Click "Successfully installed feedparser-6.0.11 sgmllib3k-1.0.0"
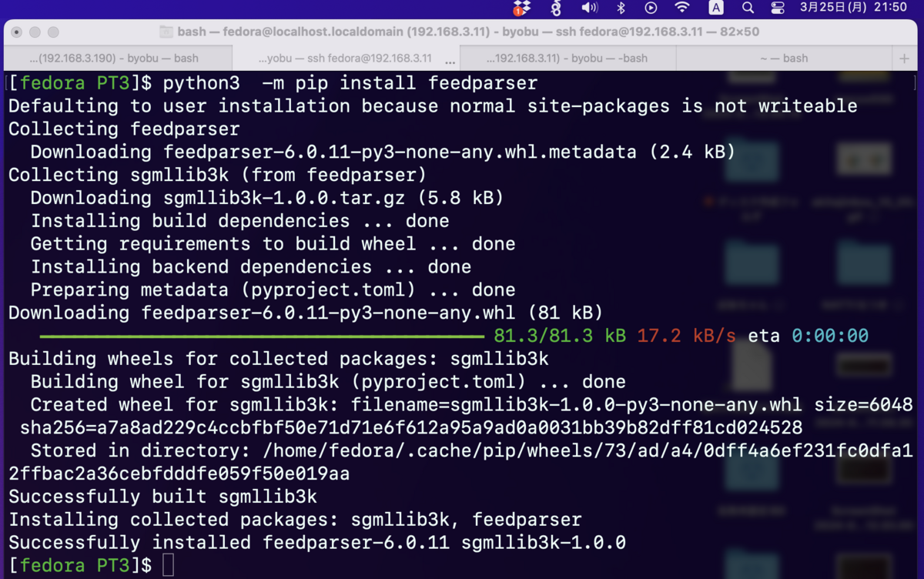924x579 pixels. click(317, 542)
